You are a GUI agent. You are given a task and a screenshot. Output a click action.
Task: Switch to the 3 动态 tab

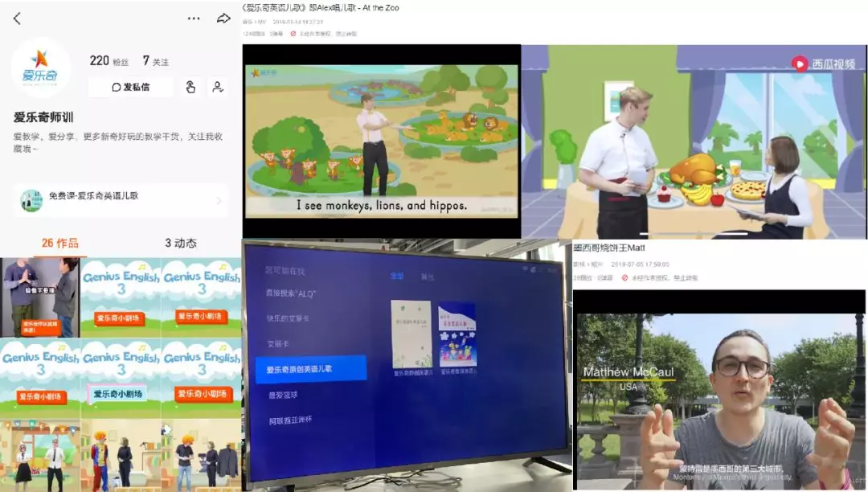tap(181, 243)
